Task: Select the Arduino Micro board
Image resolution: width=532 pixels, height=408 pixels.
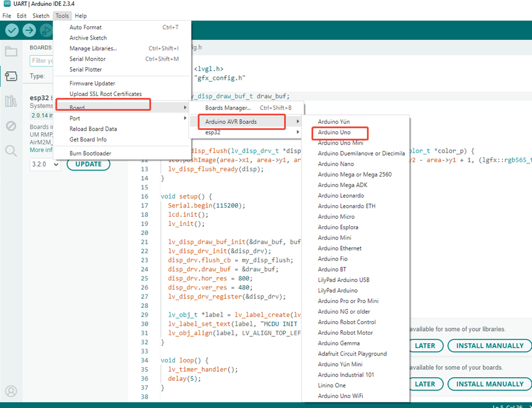Action: pos(356,217)
